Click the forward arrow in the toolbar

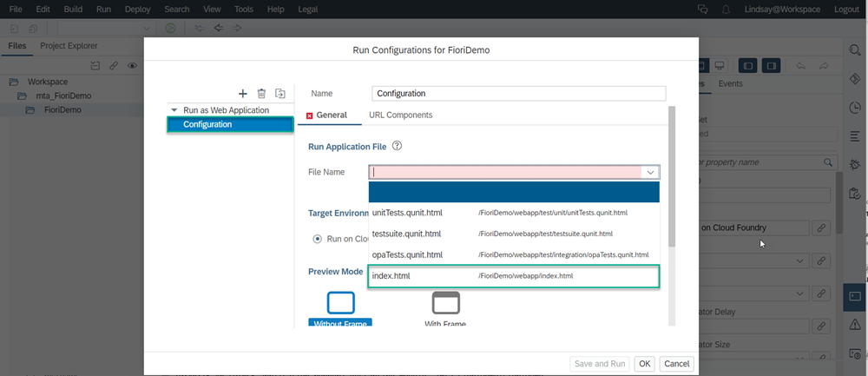237,28
